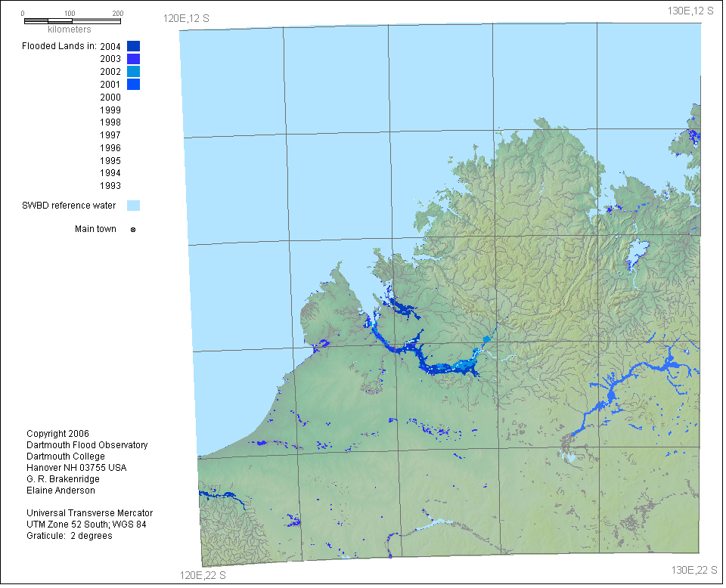Viewport: 726px width, 588px height.
Task: Click the SWBD reference water swatch
Action: click(133, 206)
